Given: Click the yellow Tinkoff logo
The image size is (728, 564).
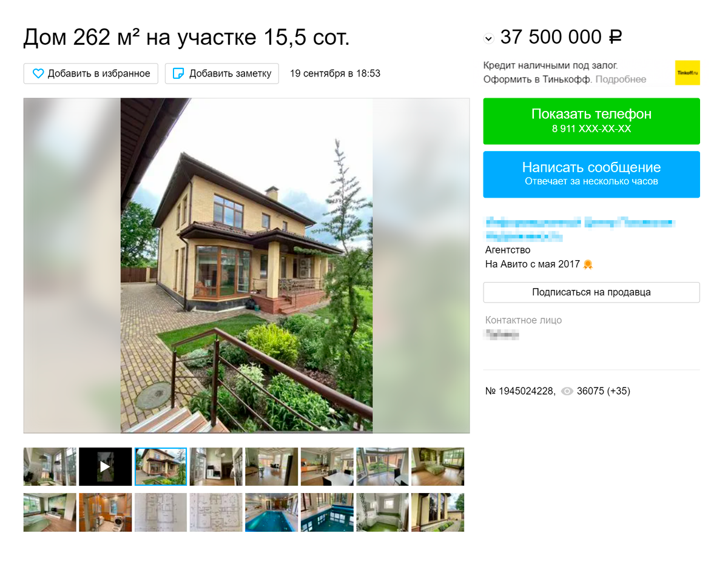Looking at the screenshot, I should pyautogui.click(x=687, y=73).
